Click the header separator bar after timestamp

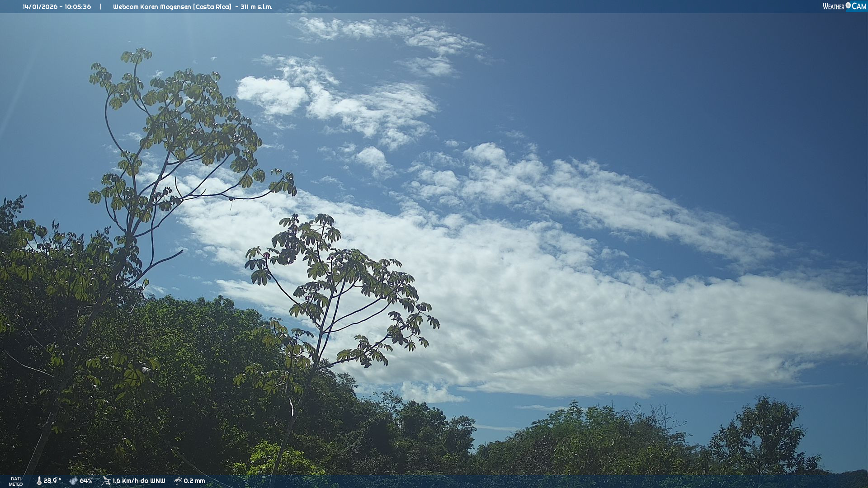(101, 7)
